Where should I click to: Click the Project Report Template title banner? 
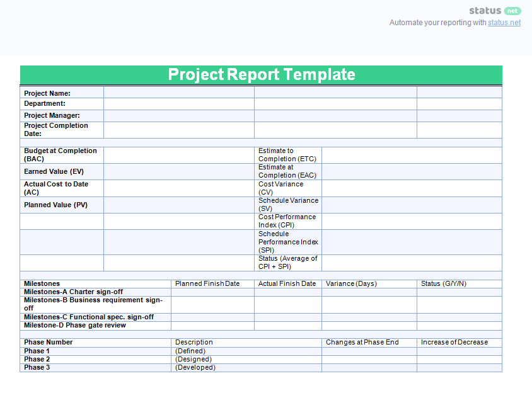tap(261, 75)
